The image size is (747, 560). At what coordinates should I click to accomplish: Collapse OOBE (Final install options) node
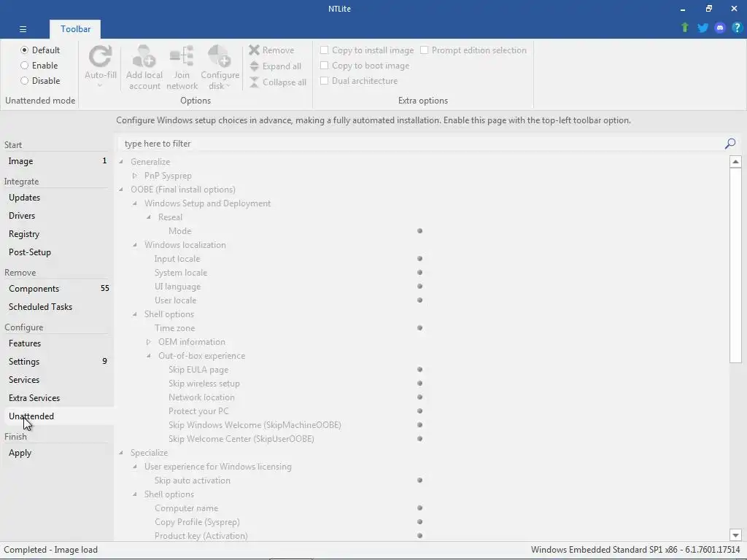point(121,190)
